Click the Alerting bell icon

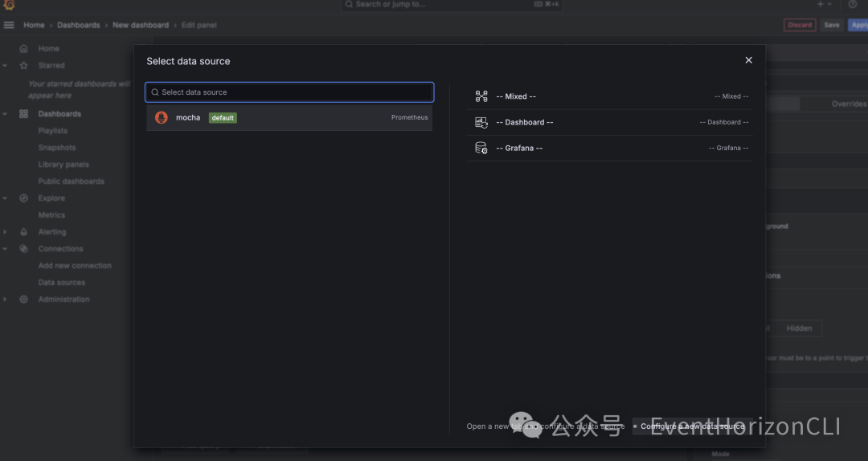(x=24, y=232)
